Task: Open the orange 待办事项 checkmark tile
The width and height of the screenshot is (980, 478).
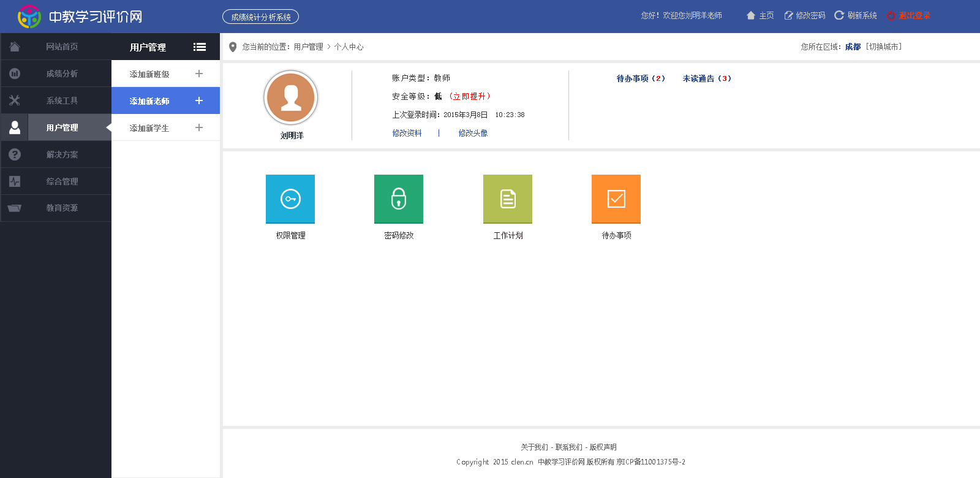Action: (616, 199)
